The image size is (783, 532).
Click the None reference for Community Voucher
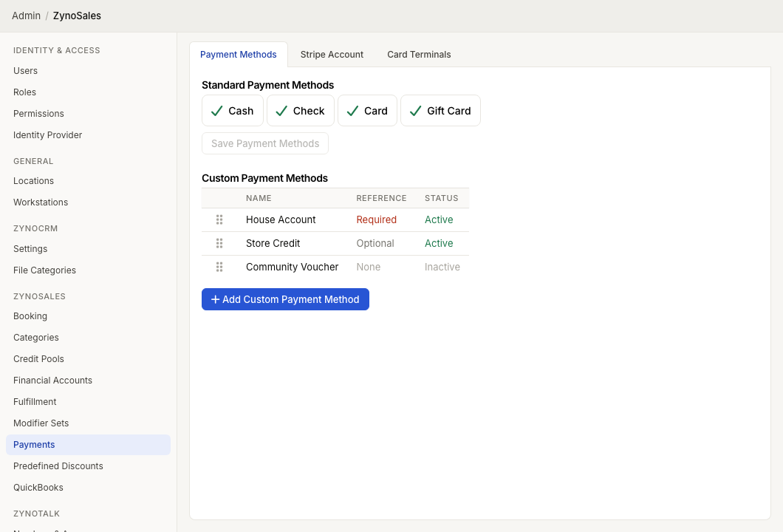click(369, 267)
